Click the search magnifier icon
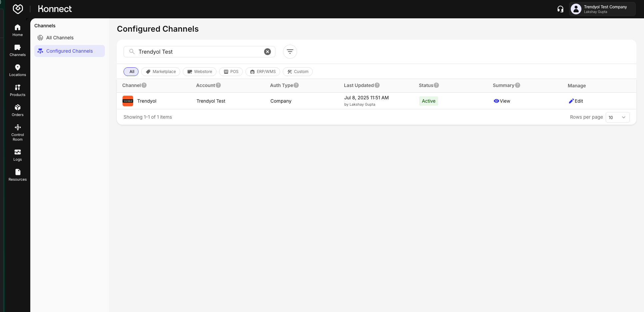Image resolution: width=644 pixels, height=312 pixels. tap(132, 52)
